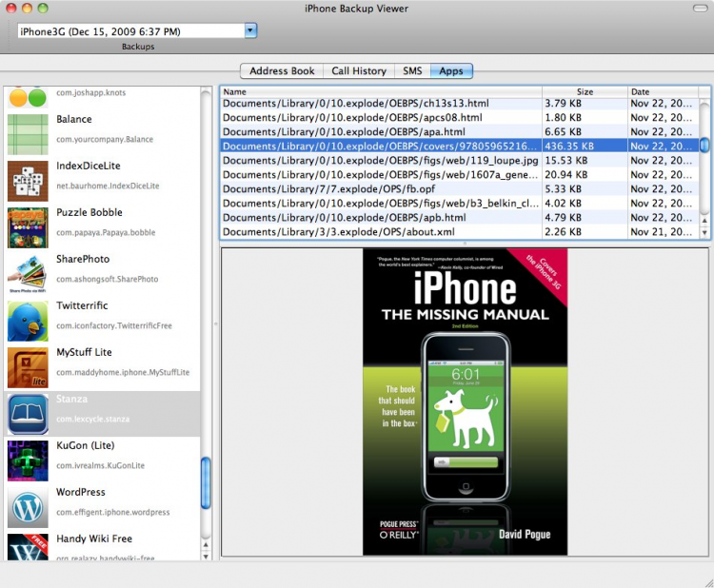Click the SharePhoto app name
This screenshot has height=588, width=714.
point(83,259)
